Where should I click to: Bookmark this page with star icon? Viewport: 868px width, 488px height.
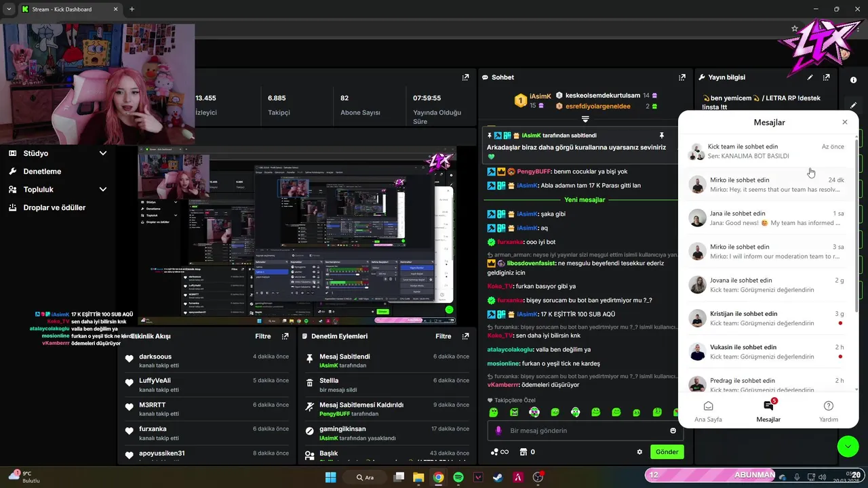[x=795, y=28]
